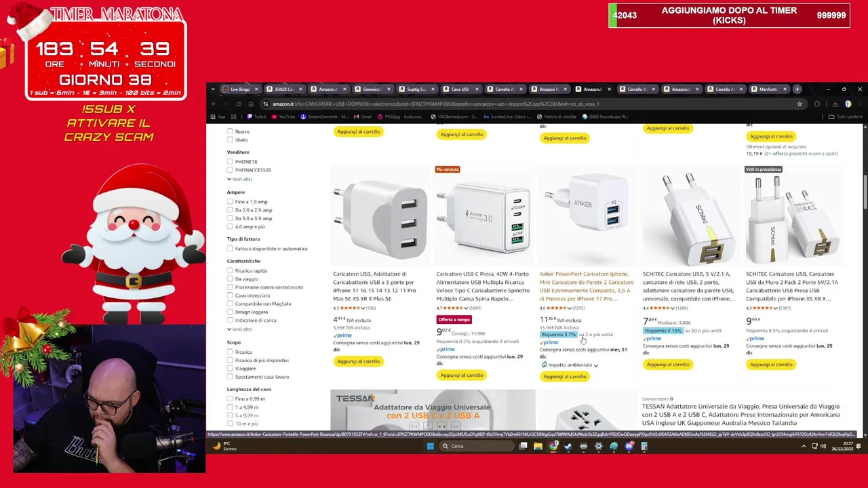
Task: Bookmark this page with the star icon
Action: coord(800,104)
